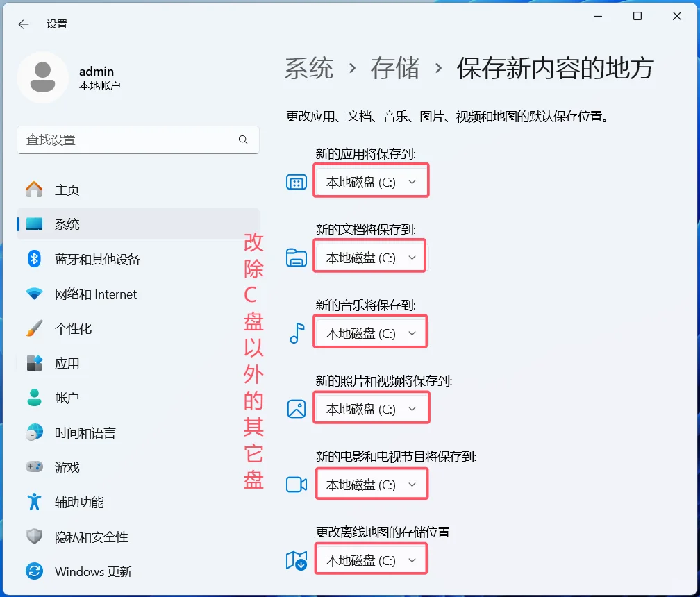Open the save location dropdown for new music
The image size is (700, 597).
pyautogui.click(x=370, y=333)
